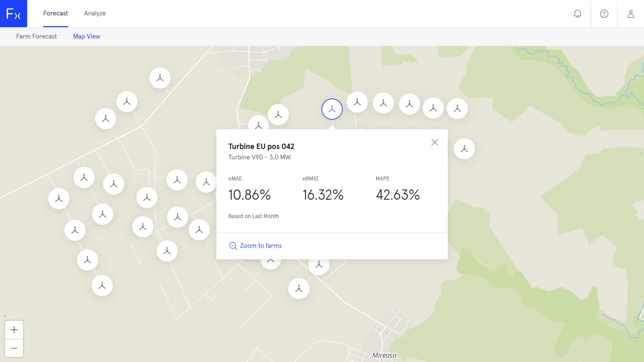The image size is (644, 362).
Task: Open the user profile icon
Action: [x=631, y=14]
